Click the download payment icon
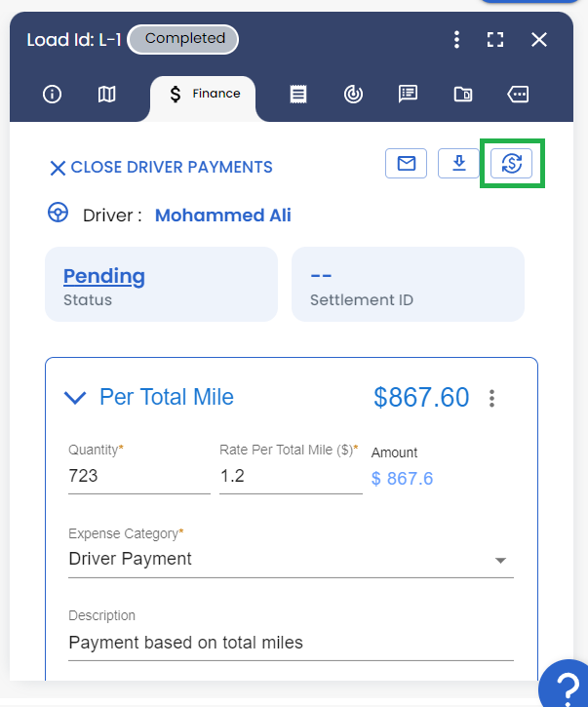Viewport: 588px width, 707px height. [x=458, y=163]
